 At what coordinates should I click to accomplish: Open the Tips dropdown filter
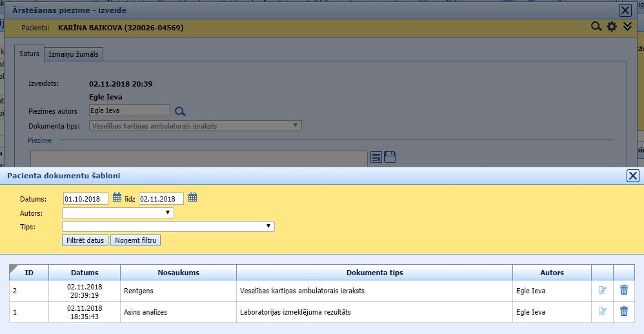(168, 226)
